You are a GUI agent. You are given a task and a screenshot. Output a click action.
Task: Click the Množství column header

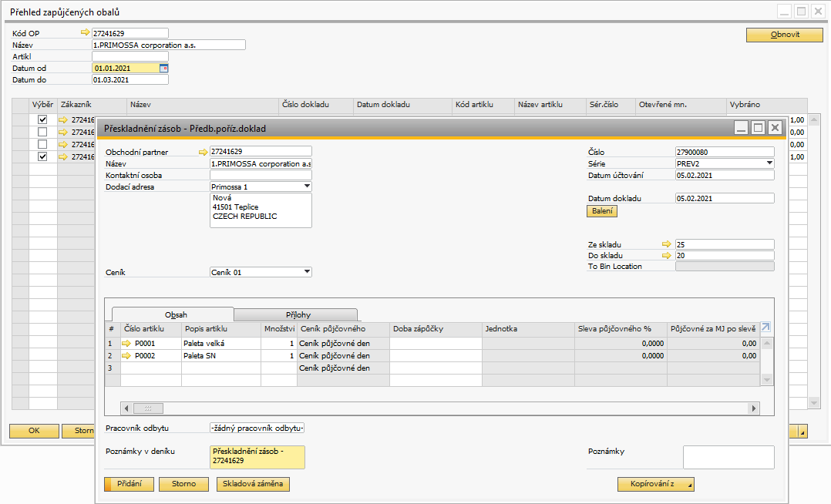[279, 328]
